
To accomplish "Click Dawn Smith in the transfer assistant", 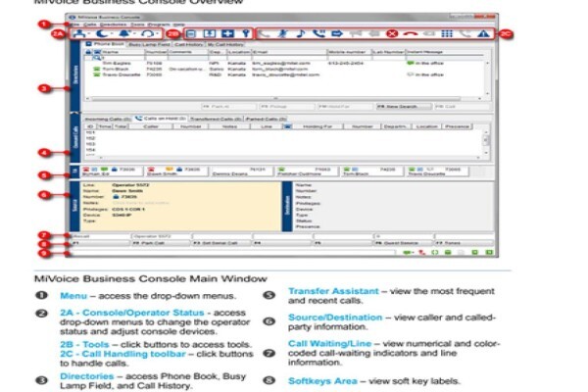I will [x=175, y=171].
